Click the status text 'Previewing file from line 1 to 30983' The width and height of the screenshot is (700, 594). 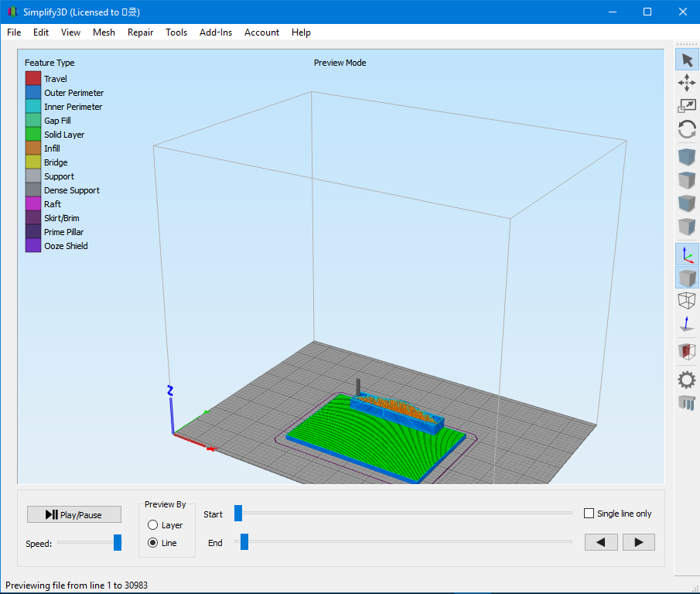77,585
